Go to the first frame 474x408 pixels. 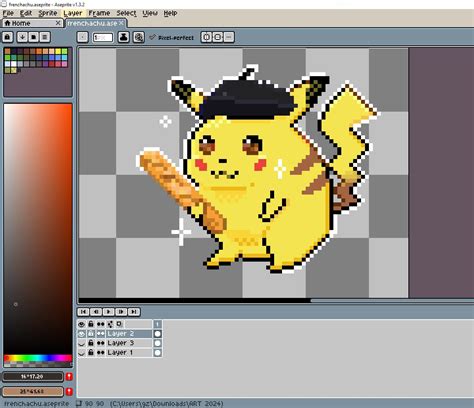tap(83, 312)
